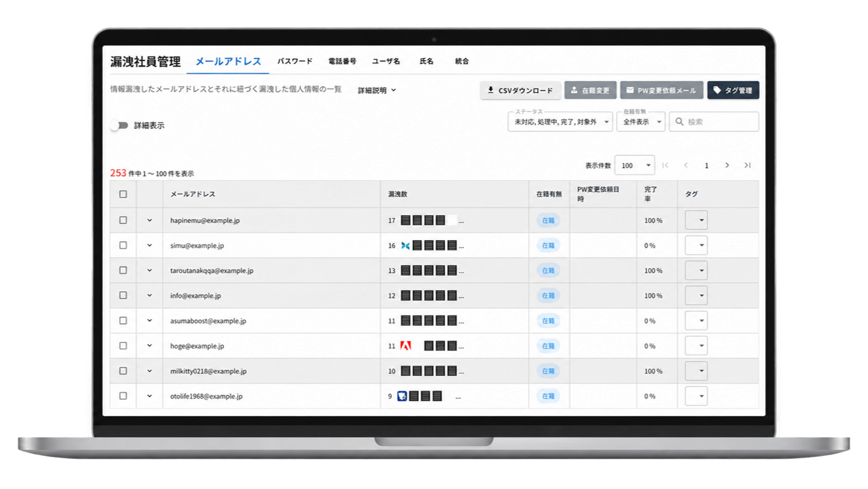
Task: Expand the otolife1968@example.jp row
Action: pos(150,396)
